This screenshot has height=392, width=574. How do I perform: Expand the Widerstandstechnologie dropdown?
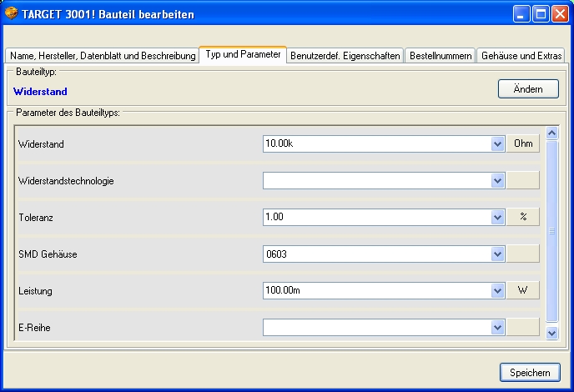pyautogui.click(x=498, y=180)
